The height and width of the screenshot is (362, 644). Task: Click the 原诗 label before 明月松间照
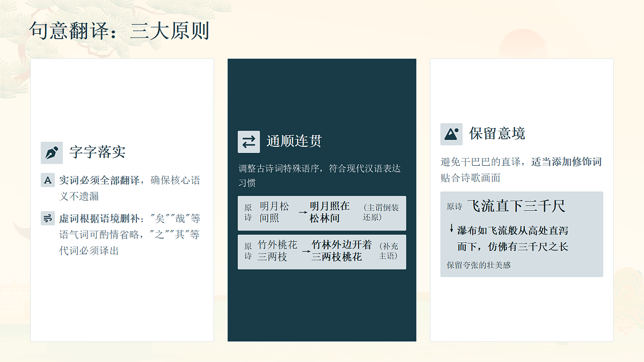[x=248, y=212]
